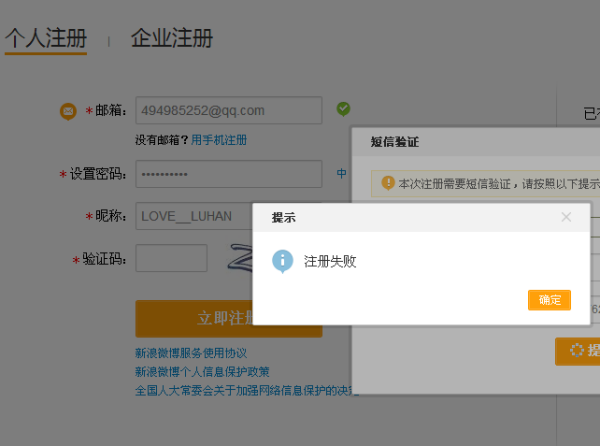This screenshot has width=600, height=446.
Task: Click 确定 button in the 提示 dialog
Action: [x=549, y=300]
